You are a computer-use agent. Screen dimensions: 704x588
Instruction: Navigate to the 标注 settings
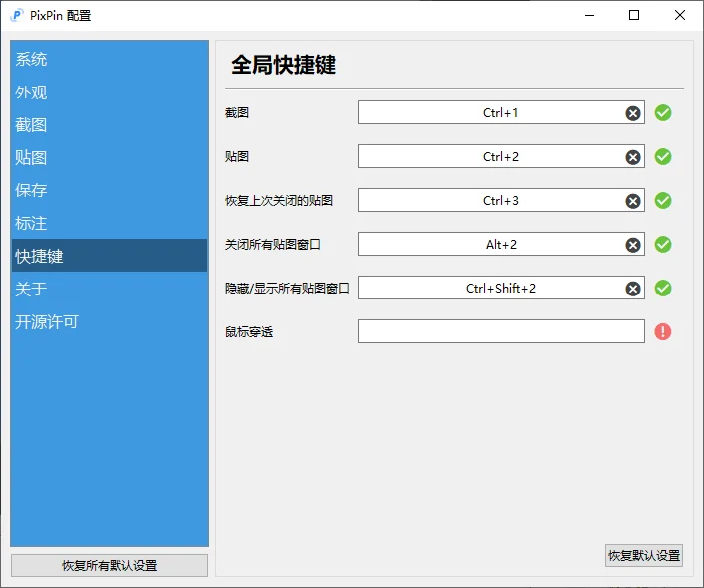click(x=32, y=223)
